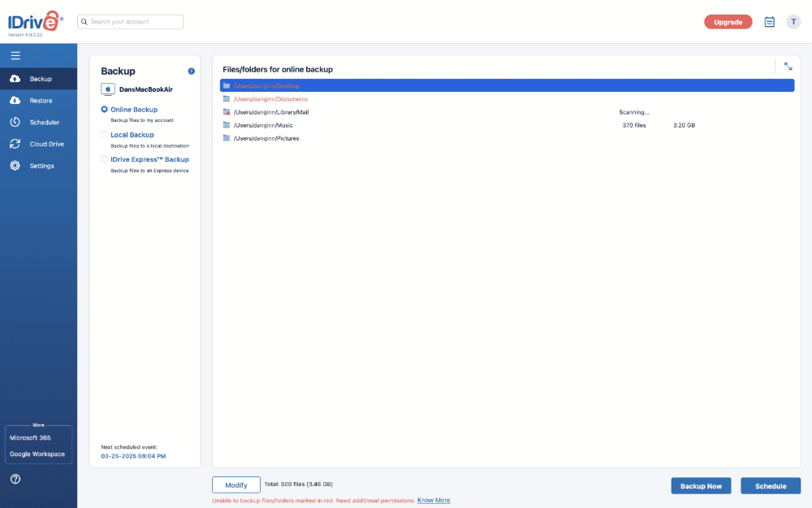812x508 pixels.
Task: Select the /Users/danginn/Music path text
Action: click(x=264, y=125)
